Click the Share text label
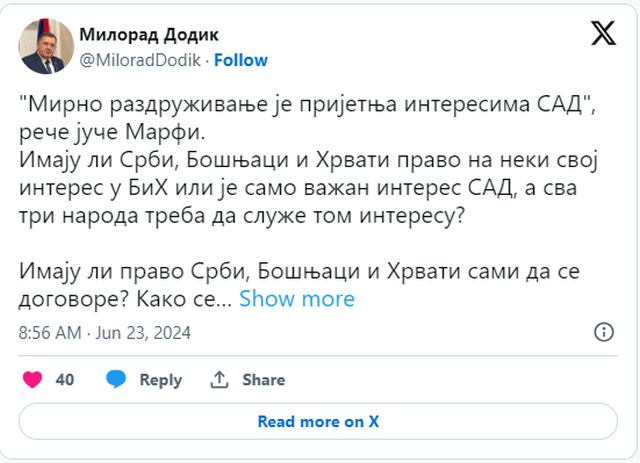The height and width of the screenshot is (463, 640). click(x=263, y=380)
